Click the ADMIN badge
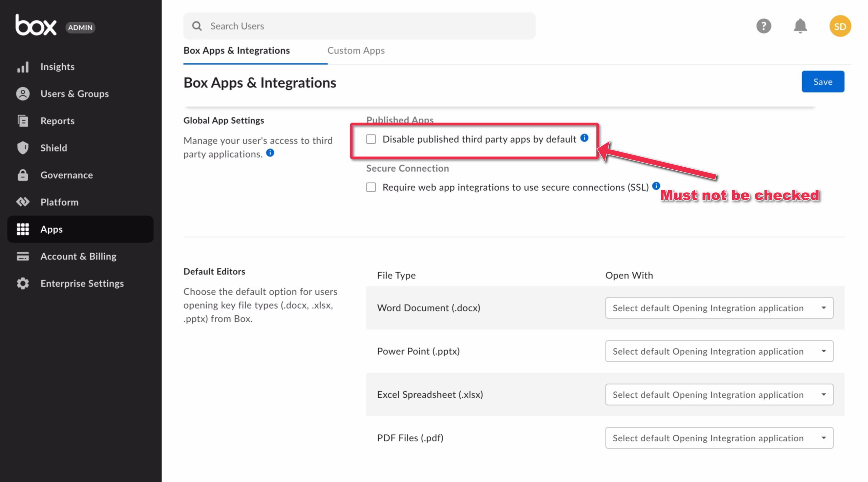The height and width of the screenshot is (482, 868). tap(80, 27)
